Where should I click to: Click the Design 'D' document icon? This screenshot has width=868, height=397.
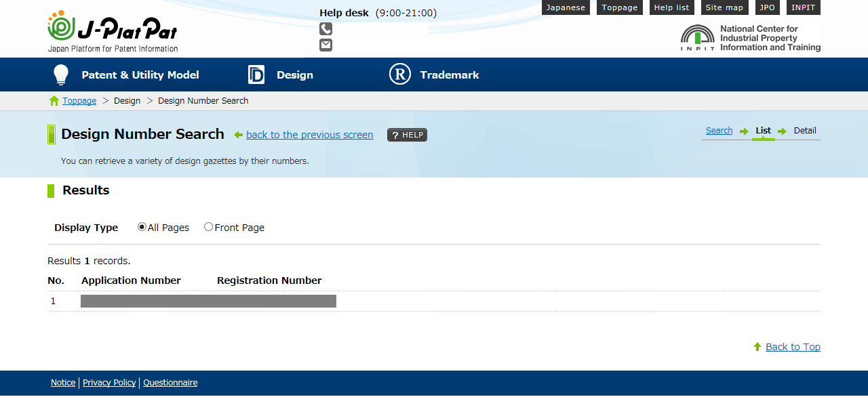[256, 75]
